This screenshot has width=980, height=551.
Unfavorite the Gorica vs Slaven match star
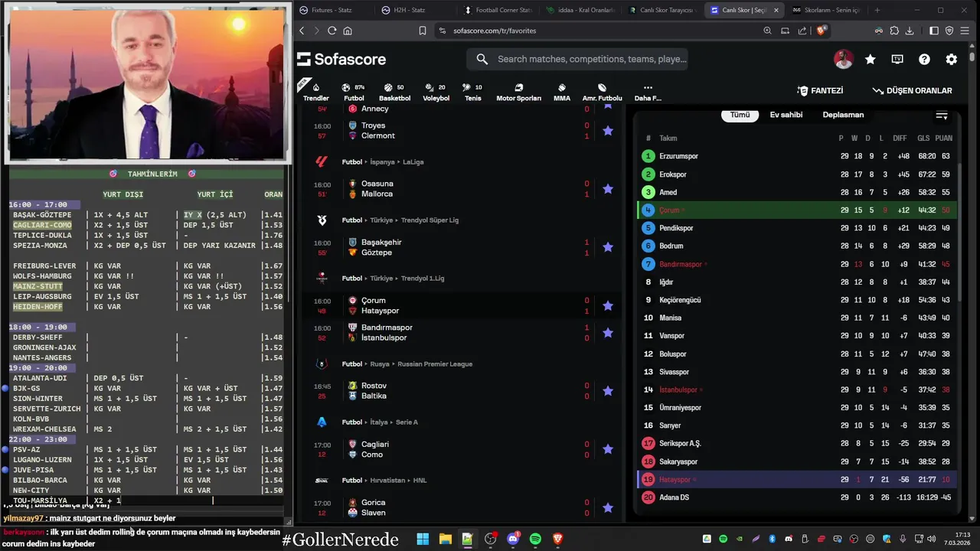(x=608, y=507)
